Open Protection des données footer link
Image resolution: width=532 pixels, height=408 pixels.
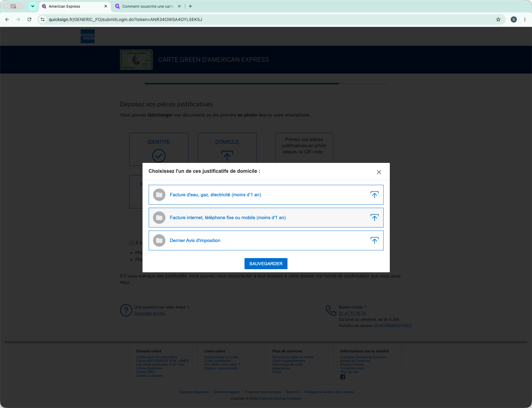pos(263,392)
